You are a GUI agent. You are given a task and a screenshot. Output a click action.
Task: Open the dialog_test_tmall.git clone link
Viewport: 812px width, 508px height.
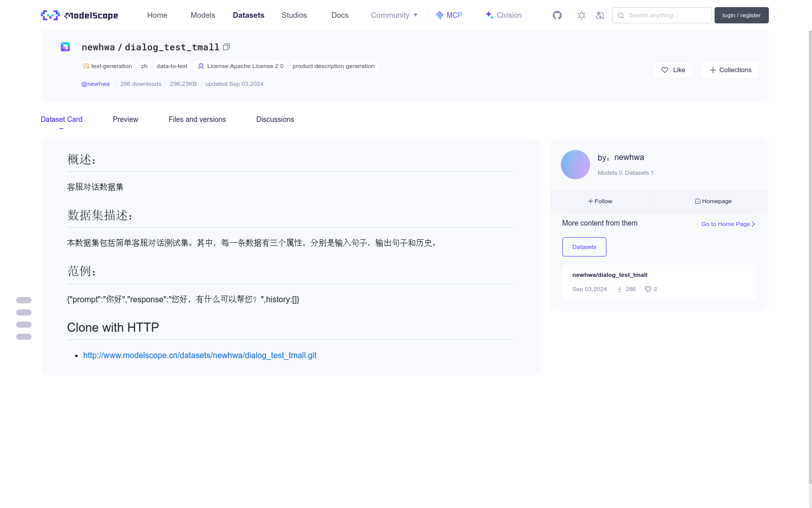pyautogui.click(x=200, y=355)
